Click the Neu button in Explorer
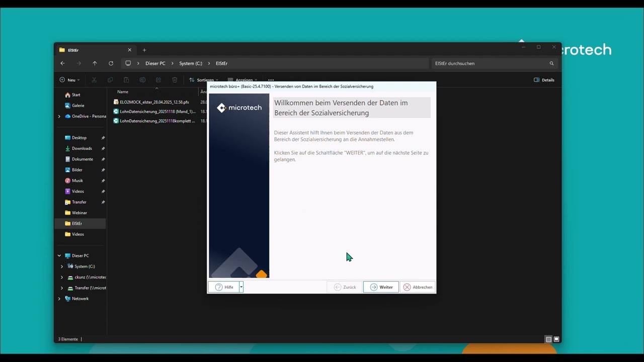Image resolution: width=644 pixels, height=362 pixels. click(x=69, y=80)
